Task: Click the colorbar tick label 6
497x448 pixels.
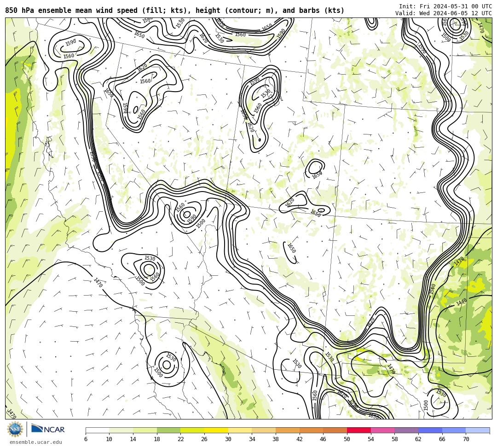Action: pos(86,439)
